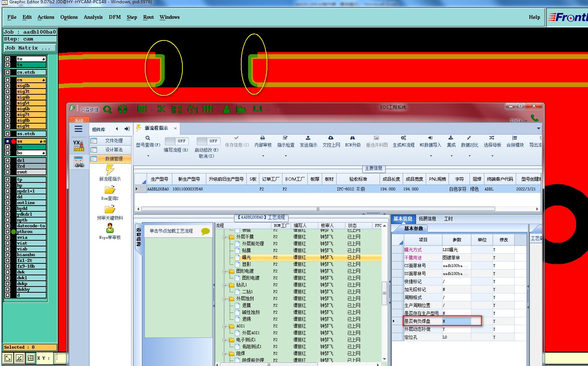Screen dimensions: 588x366
Task: Click 合拼模块 numbered list icon
Action: pos(515,138)
